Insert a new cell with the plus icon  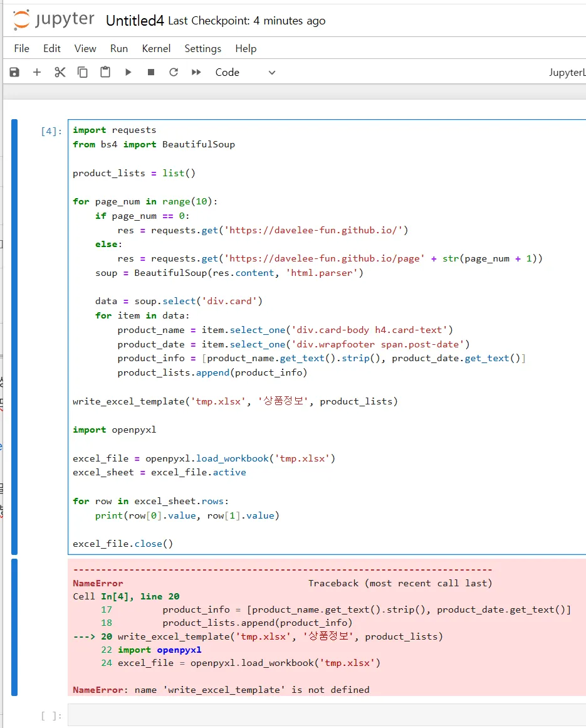click(x=37, y=72)
